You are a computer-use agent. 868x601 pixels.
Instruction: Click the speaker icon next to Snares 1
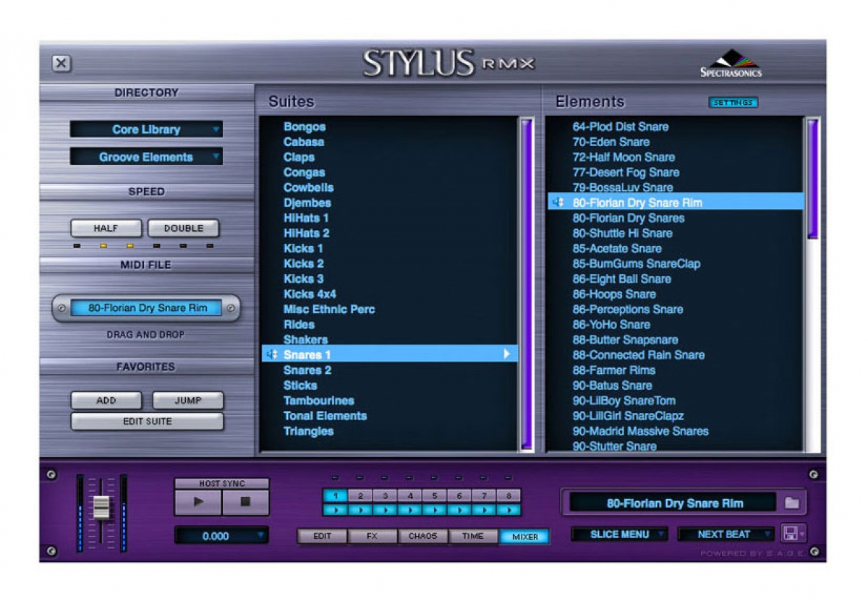point(272,354)
